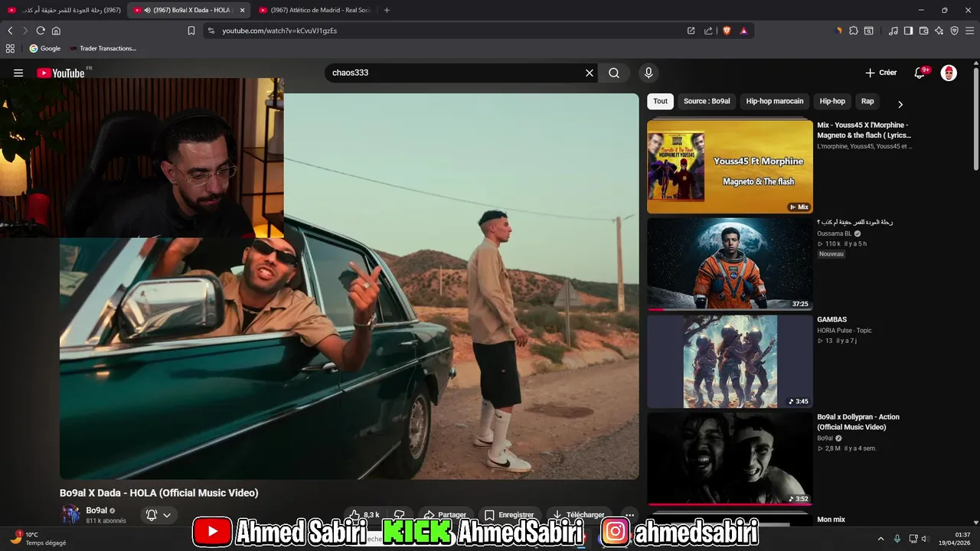Open the Brave playlist music-note icon
The image size is (980, 551).
pyautogui.click(x=893, y=31)
